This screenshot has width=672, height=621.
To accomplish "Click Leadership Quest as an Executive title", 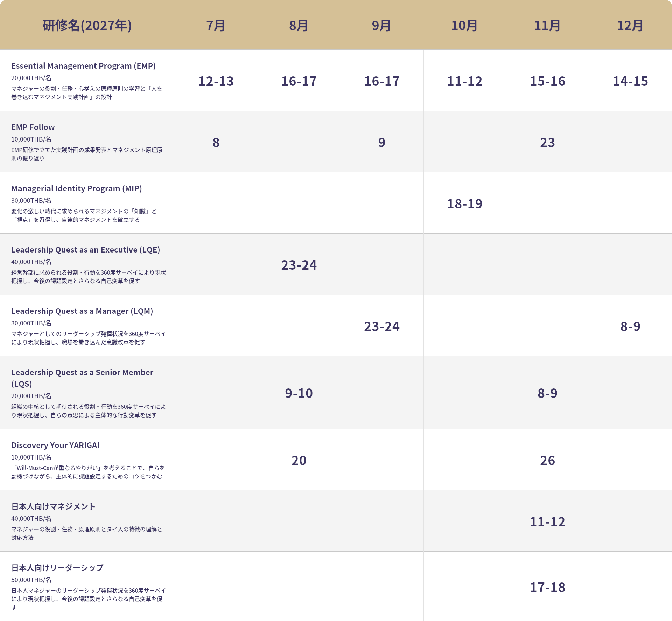I will tap(85, 250).
